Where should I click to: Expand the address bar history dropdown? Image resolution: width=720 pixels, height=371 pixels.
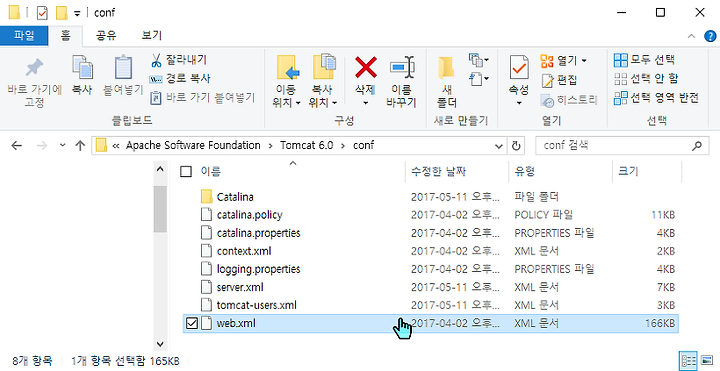pyautogui.click(x=499, y=146)
